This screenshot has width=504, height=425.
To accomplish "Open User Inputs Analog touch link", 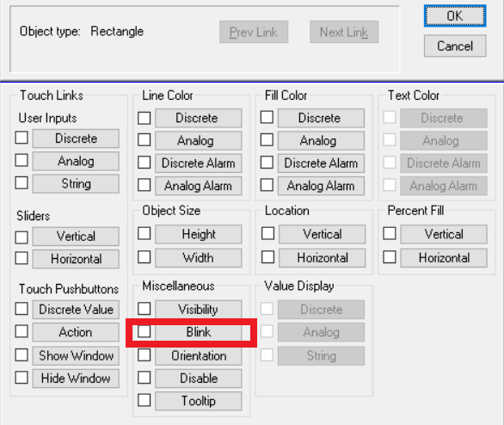I will [x=76, y=161].
